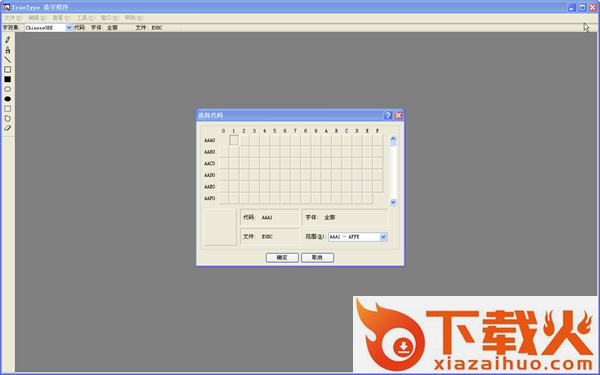
Task: Click the 文件 EUDC text in top bar
Action: click(x=149, y=28)
